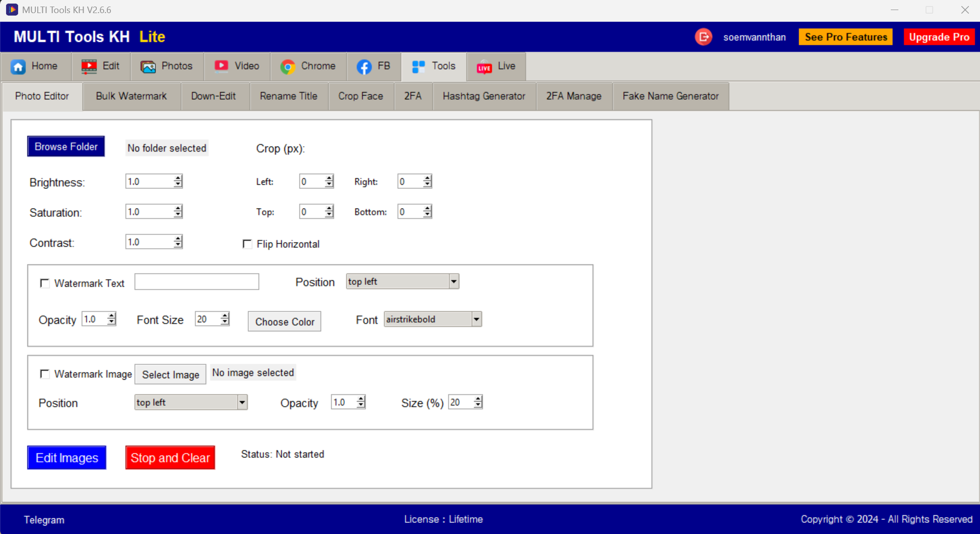Screen dimensions: 980x534
Task: Click the Photos picture icon
Action: click(148, 66)
